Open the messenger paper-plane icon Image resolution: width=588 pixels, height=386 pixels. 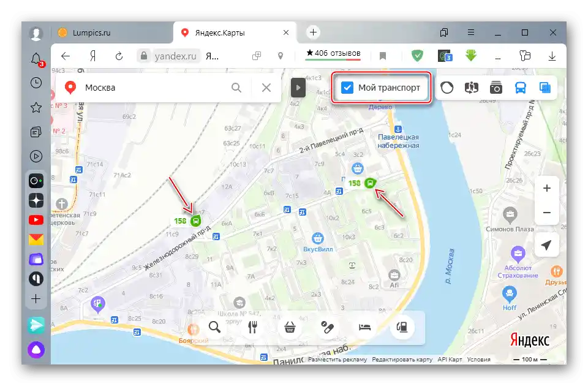(36, 325)
